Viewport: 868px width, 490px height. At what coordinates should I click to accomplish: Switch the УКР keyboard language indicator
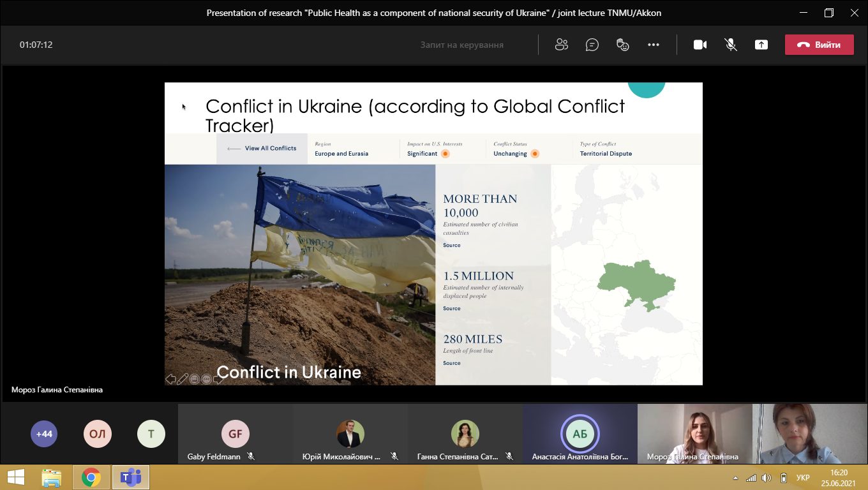[x=804, y=478]
